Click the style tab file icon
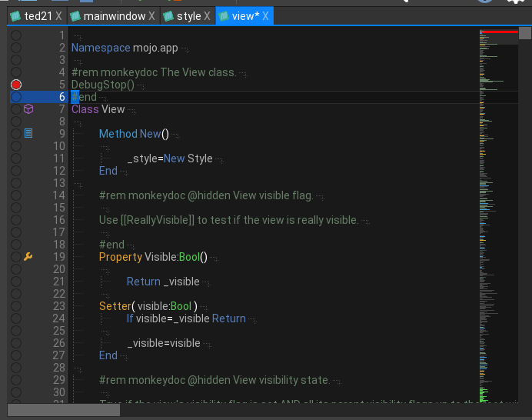The width and height of the screenshot is (532, 420). (168, 16)
